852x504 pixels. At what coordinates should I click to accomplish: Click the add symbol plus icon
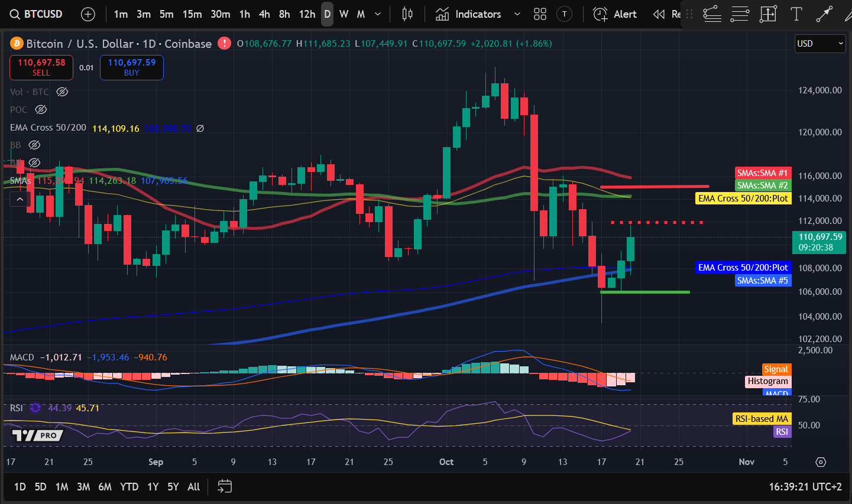pyautogui.click(x=88, y=14)
